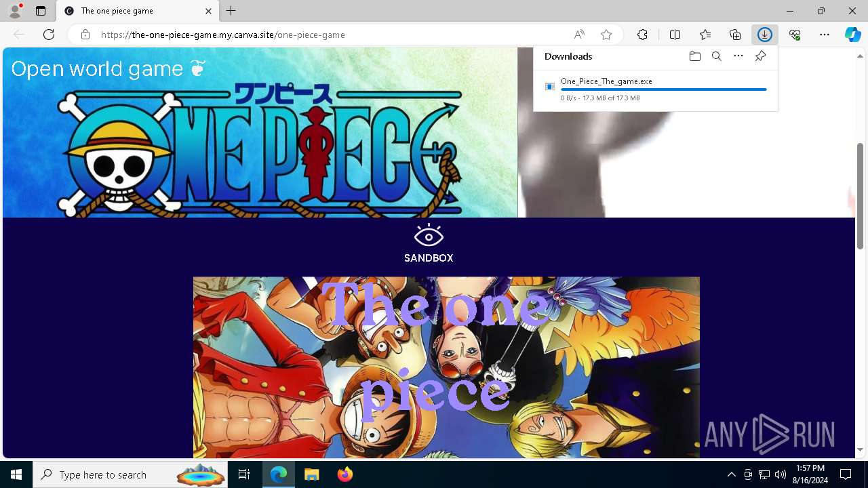This screenshot has height=488, width=868.
Task: Open more options in Downloads panel
Action: click(x=738, y=56)
